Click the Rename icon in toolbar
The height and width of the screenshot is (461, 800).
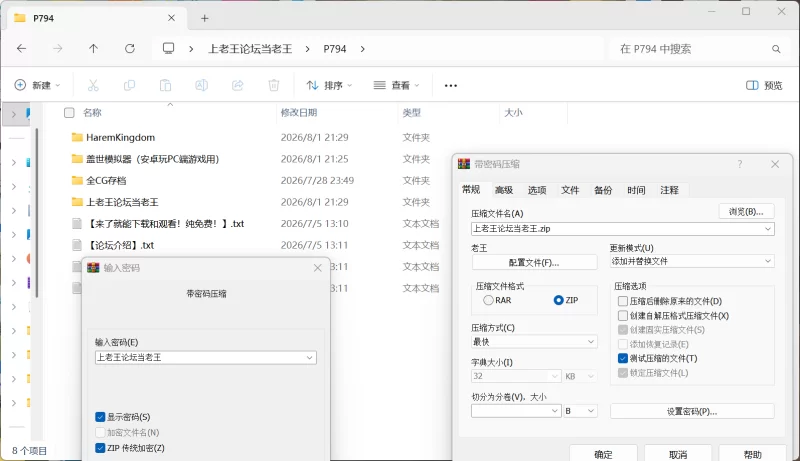pos(202,85)
